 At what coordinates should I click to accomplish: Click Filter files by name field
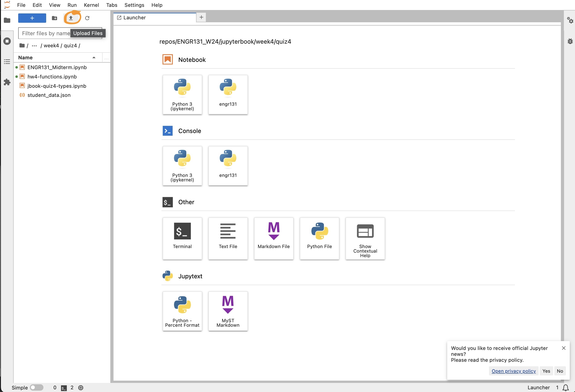pos(60,33)
